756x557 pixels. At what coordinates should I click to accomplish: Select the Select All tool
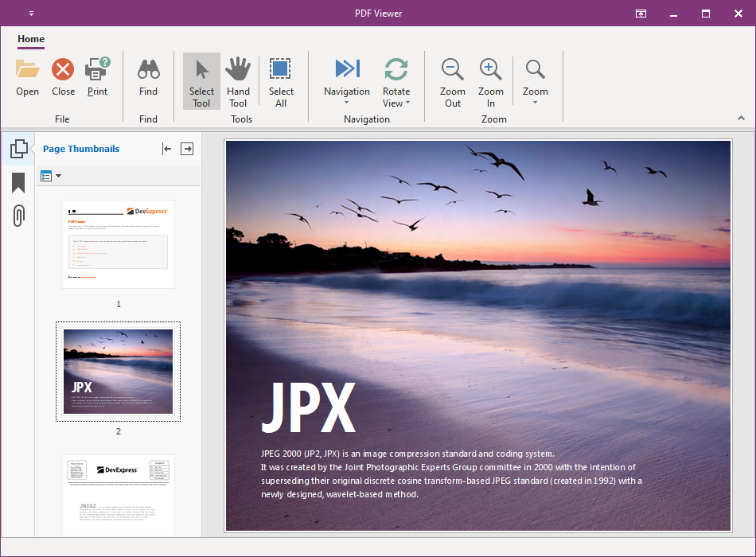pyautogui.click(x=281, y=80)
